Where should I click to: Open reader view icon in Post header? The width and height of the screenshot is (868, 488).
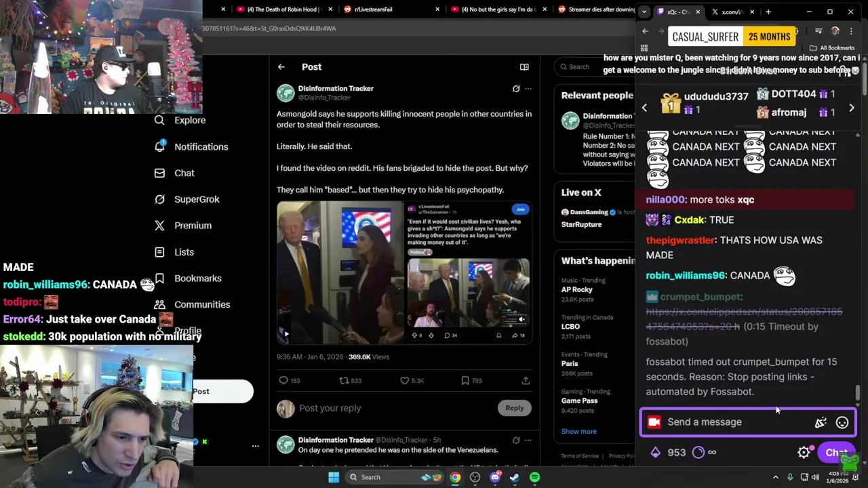[524, 67]
